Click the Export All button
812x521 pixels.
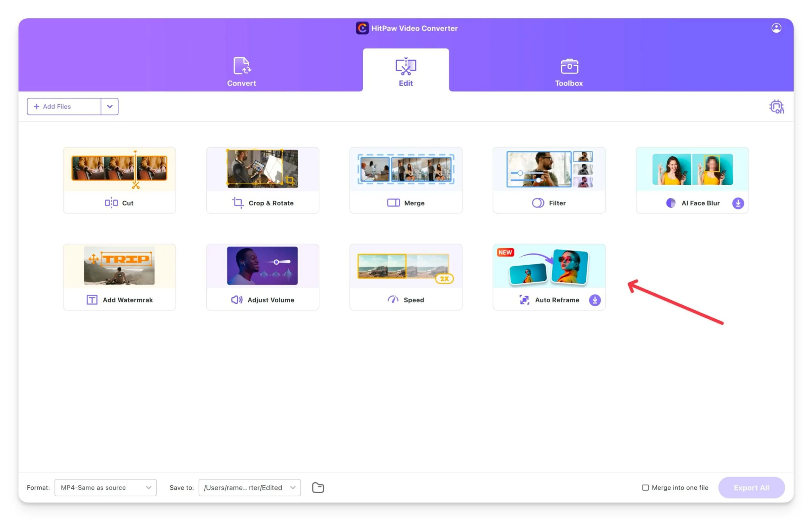pos(751,487)
